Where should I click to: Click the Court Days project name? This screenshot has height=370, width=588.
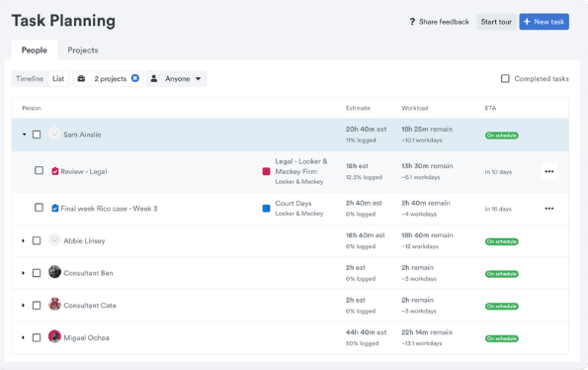point(294,203)
